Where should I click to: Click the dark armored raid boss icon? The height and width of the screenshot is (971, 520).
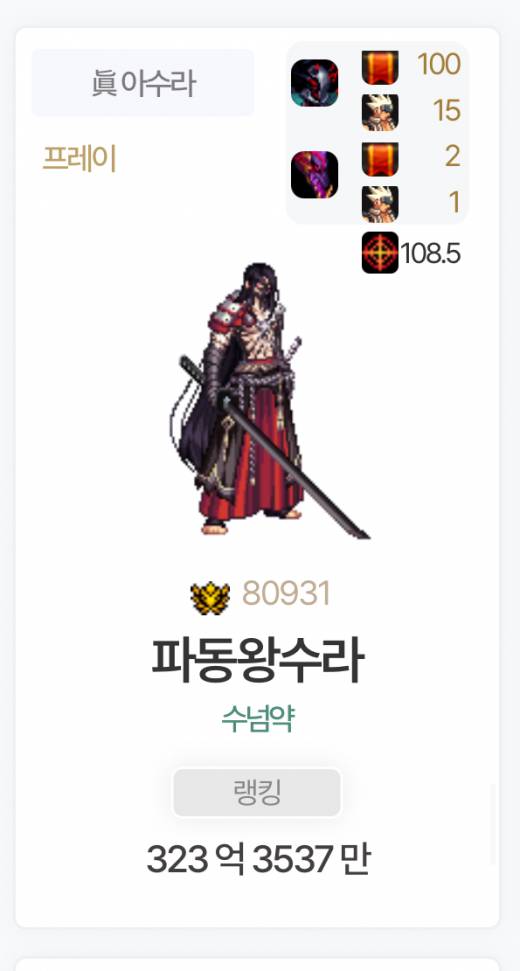(314, 83)
